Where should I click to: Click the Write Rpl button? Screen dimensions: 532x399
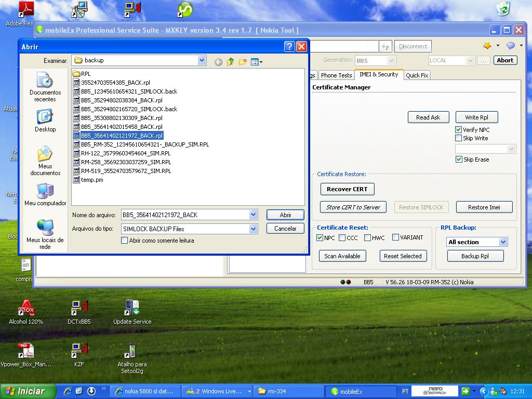pos(476,117)
